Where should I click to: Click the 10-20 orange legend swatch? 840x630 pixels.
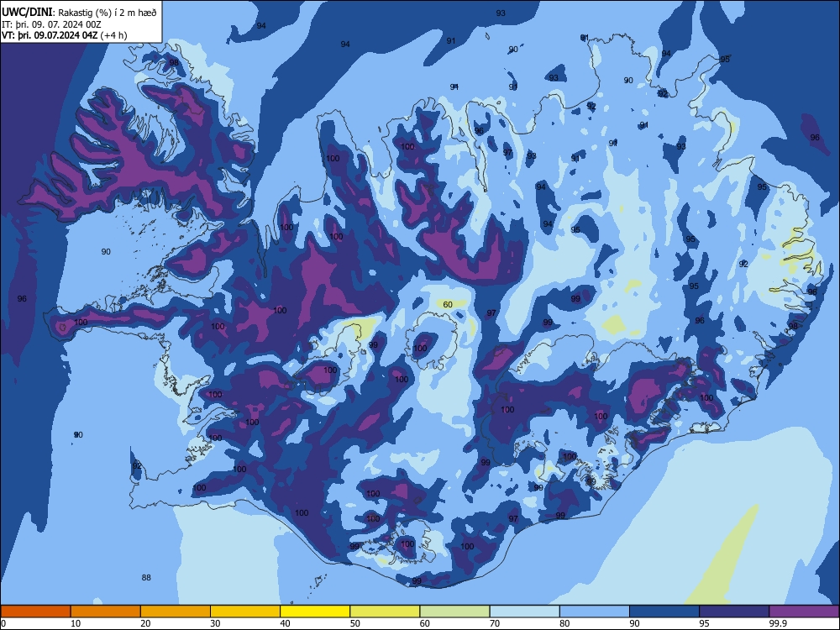[x=106, y=612]
